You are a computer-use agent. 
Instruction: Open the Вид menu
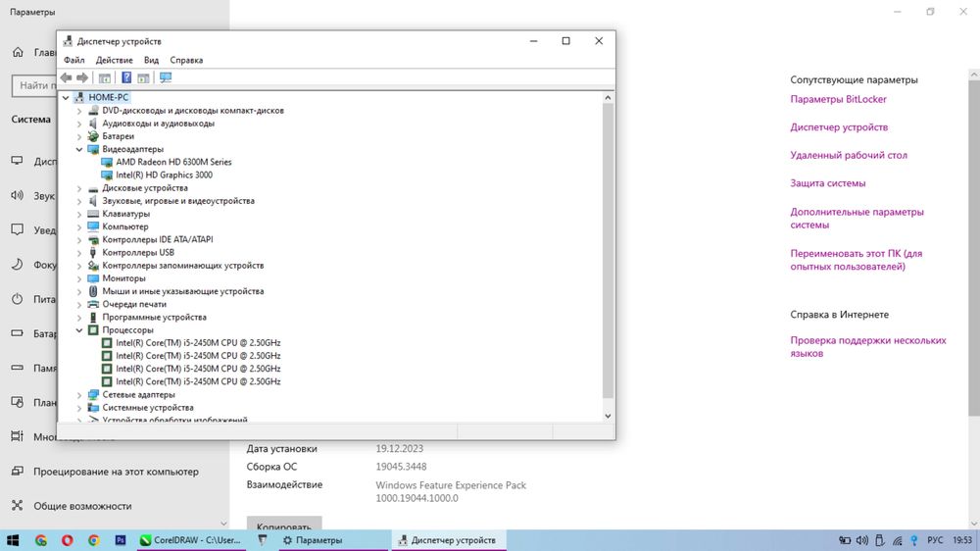pos(151,60)
